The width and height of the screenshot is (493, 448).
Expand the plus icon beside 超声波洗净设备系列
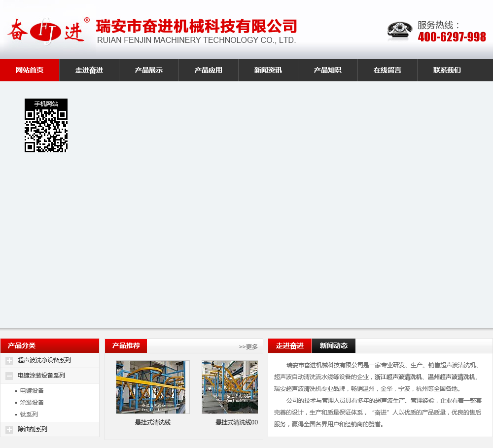(9, 361)
